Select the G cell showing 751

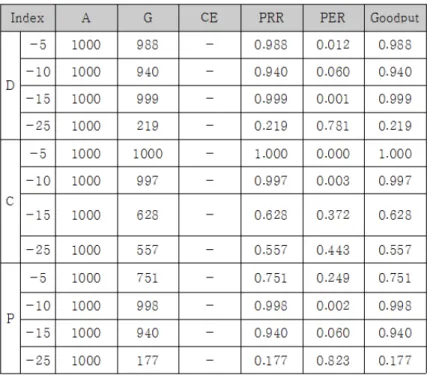[148, 278]
